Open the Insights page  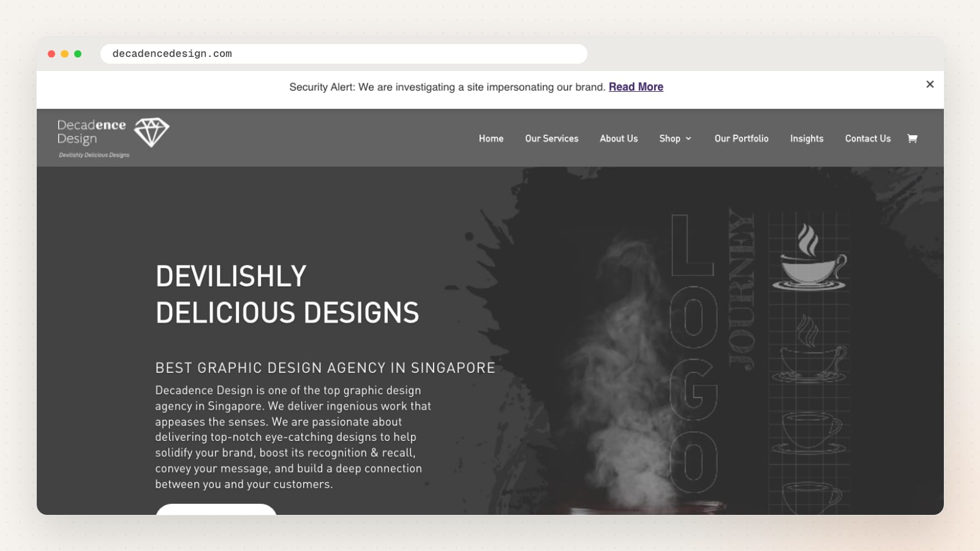click(x=807, y=138)
